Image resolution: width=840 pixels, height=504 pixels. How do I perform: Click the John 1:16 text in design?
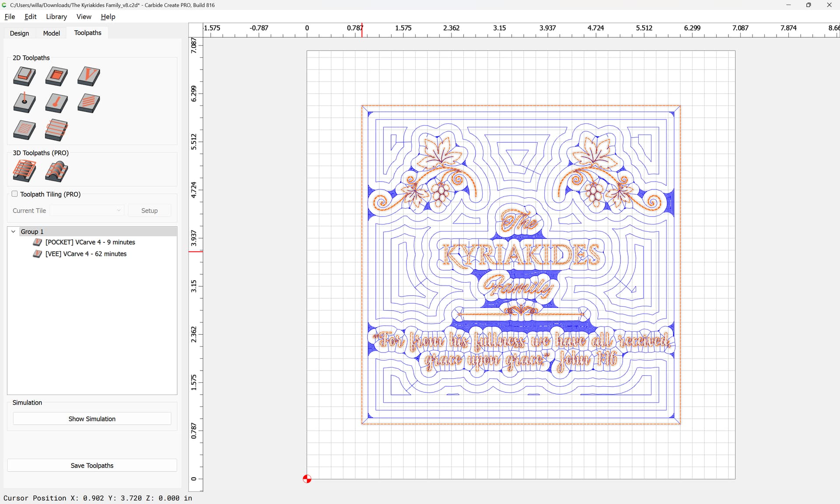click(x=587, y=360)
